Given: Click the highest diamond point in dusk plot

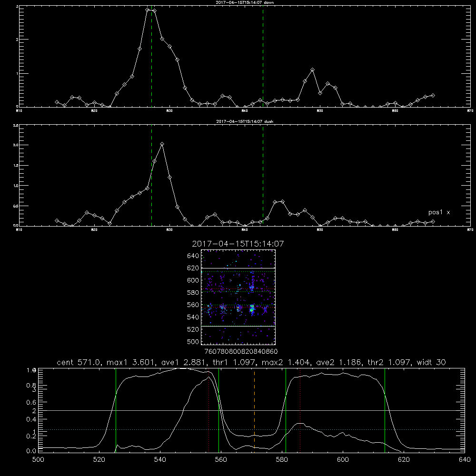Looking at the screenshot, I should [162, 144].
